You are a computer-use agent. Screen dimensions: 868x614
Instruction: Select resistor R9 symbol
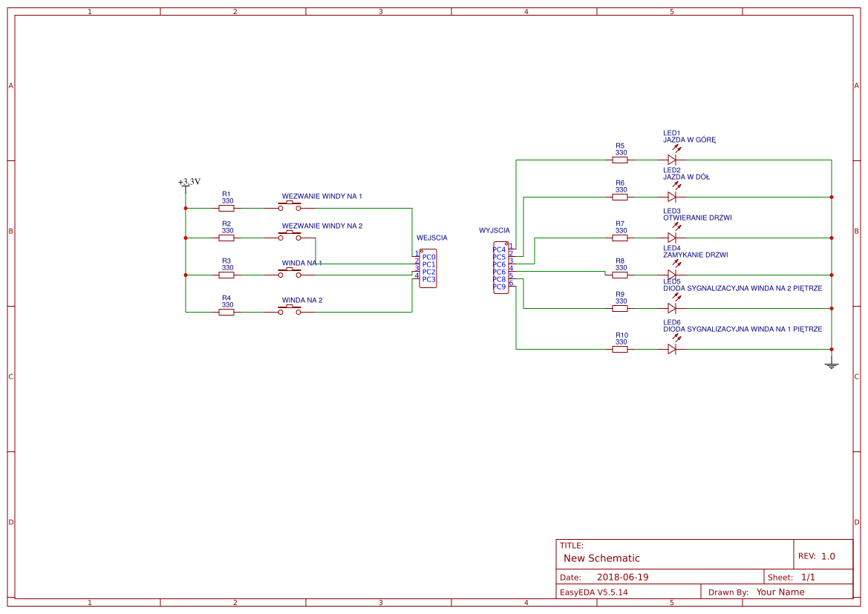tap(620, 308)
